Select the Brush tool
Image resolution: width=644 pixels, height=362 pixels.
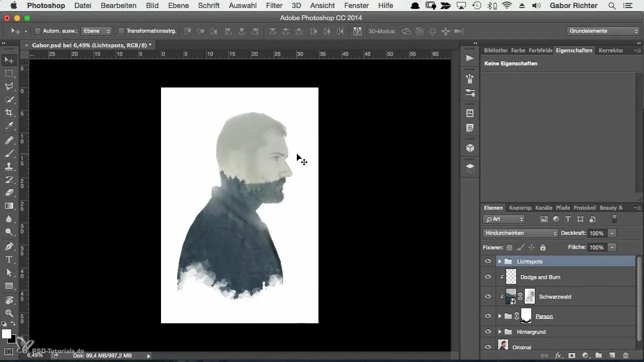coord(9,153)
